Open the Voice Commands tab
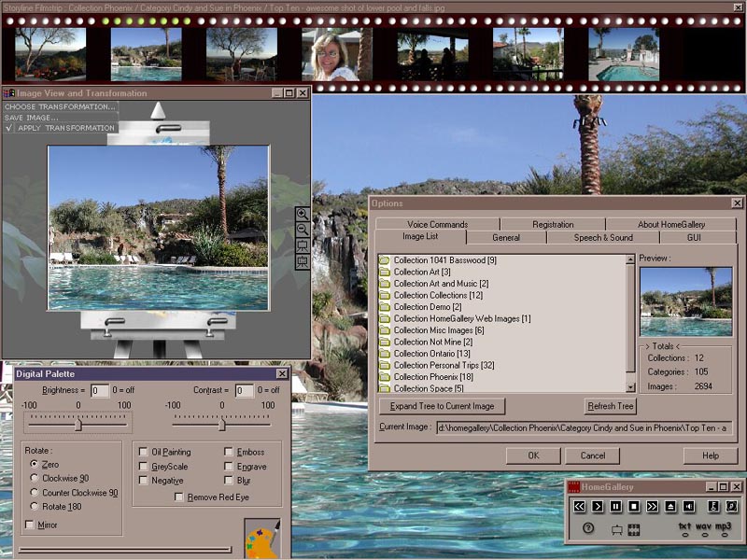The width and height of the screenshot is (747, 560). pyautogui.click(x=437, y=224)
